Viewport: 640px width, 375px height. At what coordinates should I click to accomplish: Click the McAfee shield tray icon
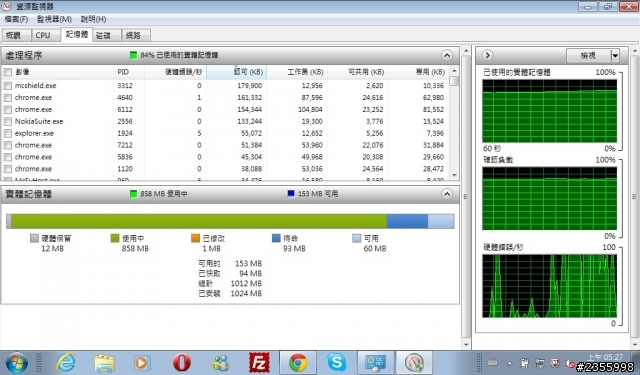555,362
